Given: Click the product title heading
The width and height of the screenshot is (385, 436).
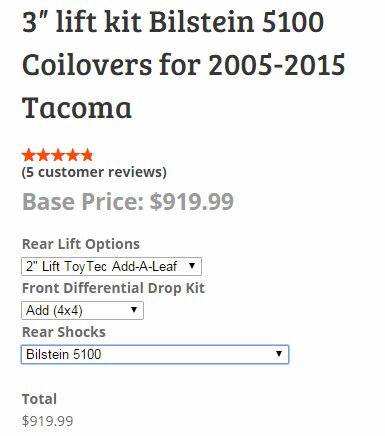Looking at the screenshot, I should [183, 64].
